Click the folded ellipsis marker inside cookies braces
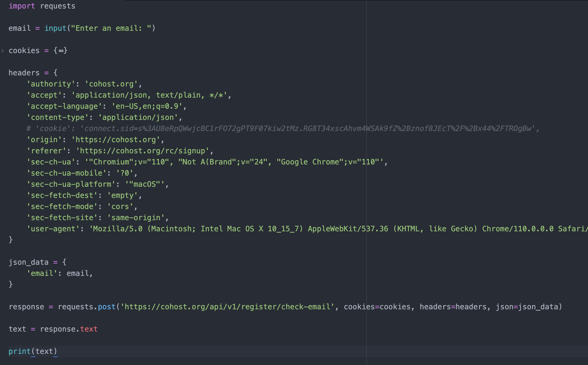The width and height of the screenshot is (588, 365). pos(61,50)
